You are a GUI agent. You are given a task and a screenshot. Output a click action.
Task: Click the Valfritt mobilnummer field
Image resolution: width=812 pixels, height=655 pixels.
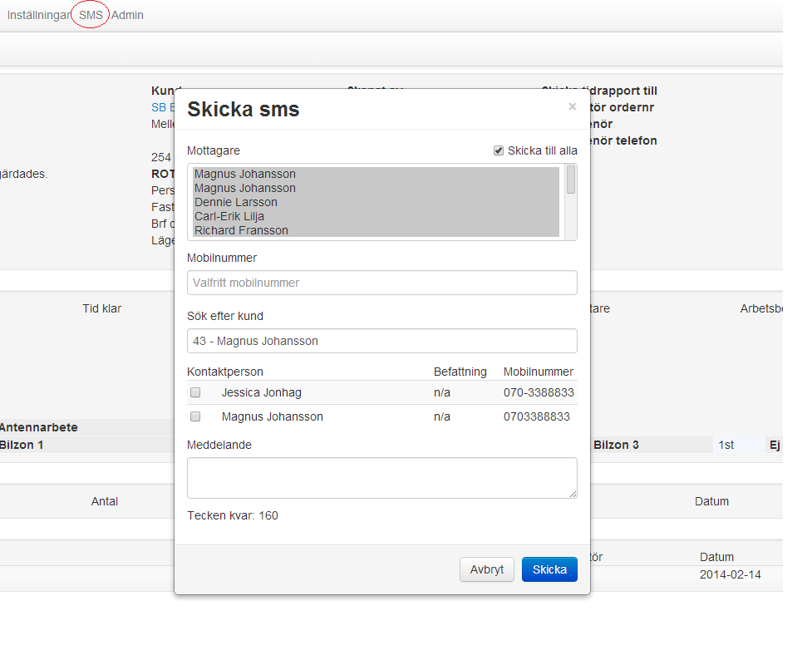click(381, 283)
